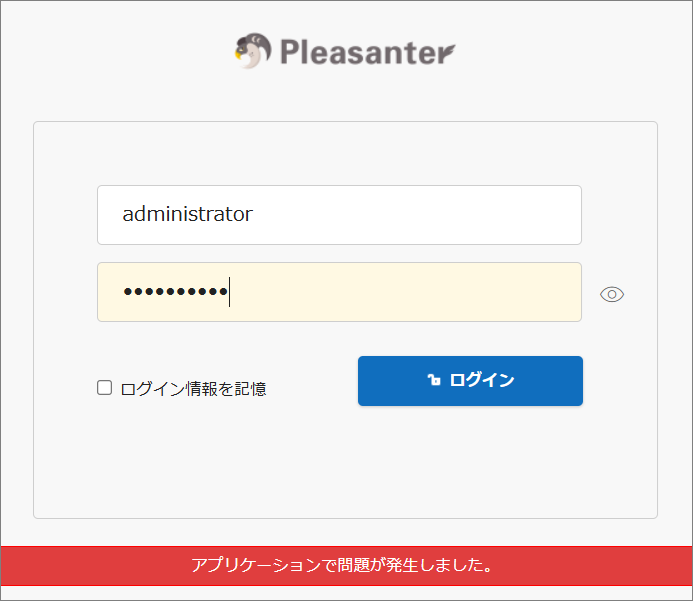Image resolution: width=693 pixels, height=601 pixels.
Task: Reveal the password with the eye icon
Action: 612,294
